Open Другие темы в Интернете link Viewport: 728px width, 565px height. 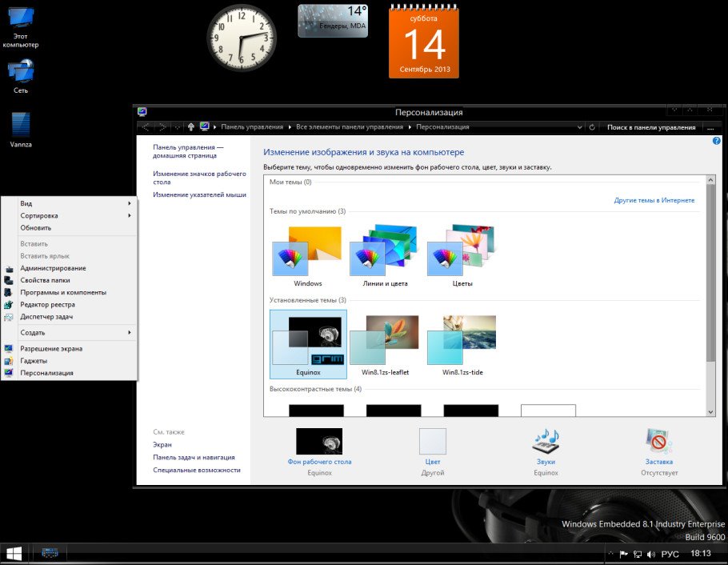[x=654, y=200]
